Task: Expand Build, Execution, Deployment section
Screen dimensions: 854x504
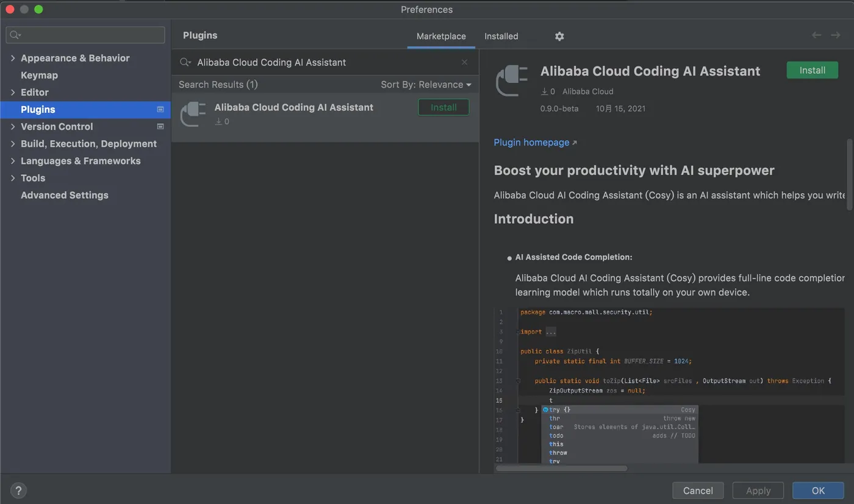Action: 13,144
